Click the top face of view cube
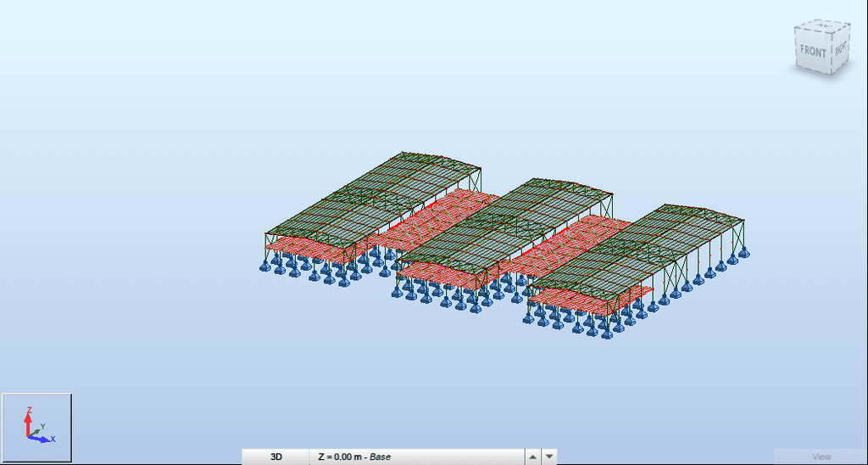The image size is (868, 465). 824,25
